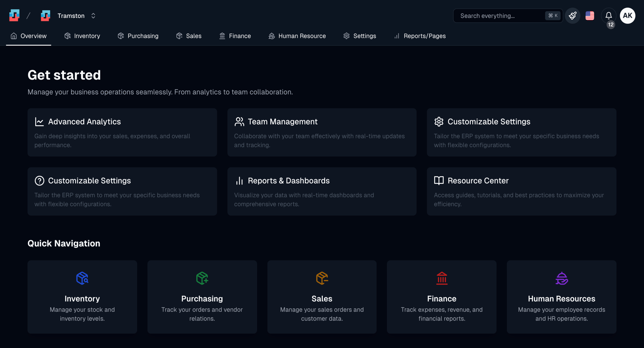
Task: Click the AK user avatar
Action: (627, 16)
